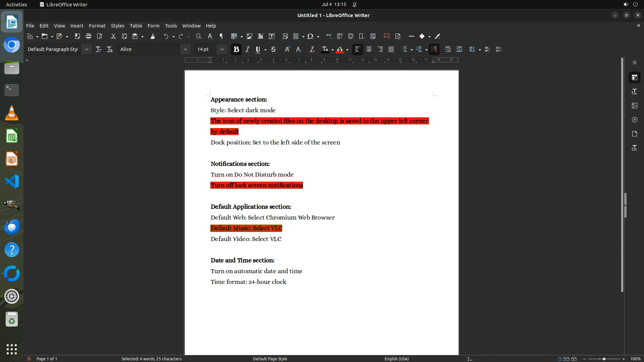Viewport: 644px width, 362px height.
Task: Apply Strikethrough formatting icon
Action: [x=273, y=49]
